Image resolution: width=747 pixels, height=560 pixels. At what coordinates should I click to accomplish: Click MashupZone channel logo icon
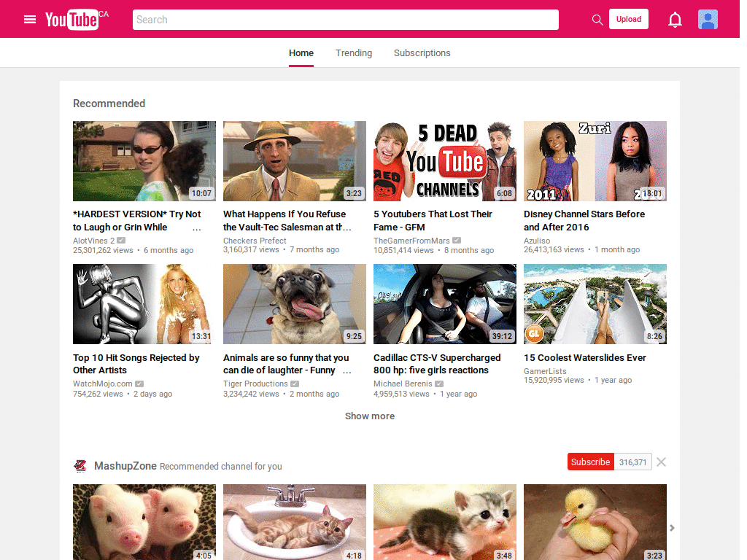80,466
